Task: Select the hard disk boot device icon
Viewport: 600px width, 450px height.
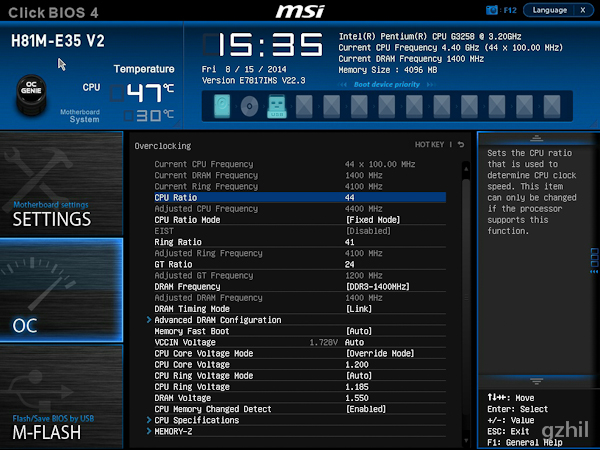Action: tap(222, 106)
